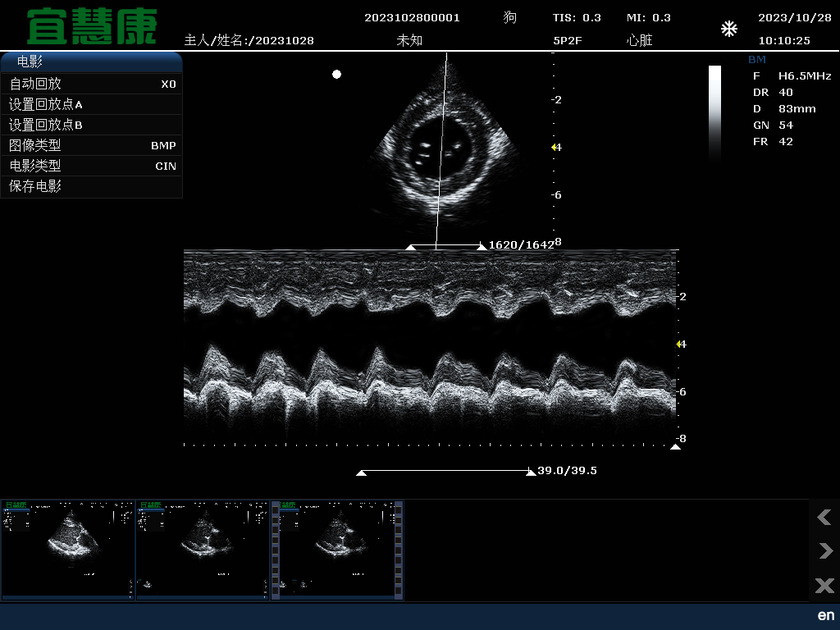The width and height of the screenshot is (840, 630).
Task: Click the X icon beside thumbnails
Action: (x=824, y=585)
